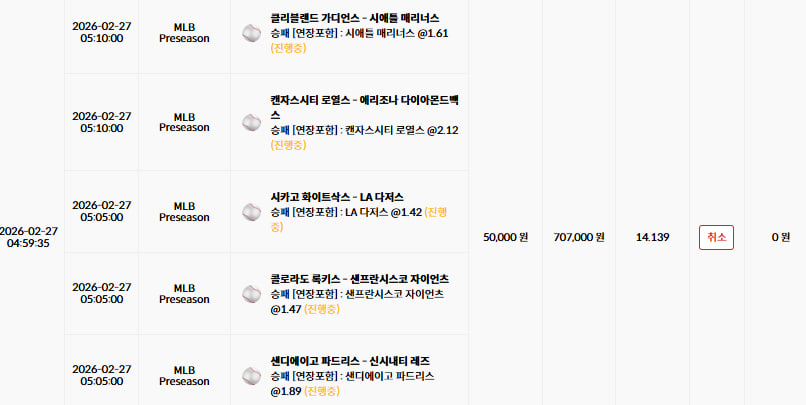Open 샌디에이고 파드리스 - 신시내티 레즈 match title
806x405 pixels.
(x=350, y=361)
